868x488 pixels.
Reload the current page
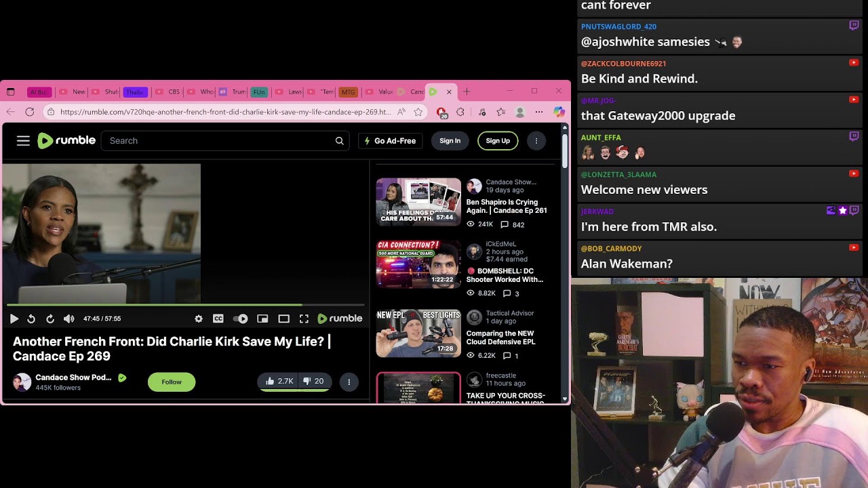click(x=30, y=112)
